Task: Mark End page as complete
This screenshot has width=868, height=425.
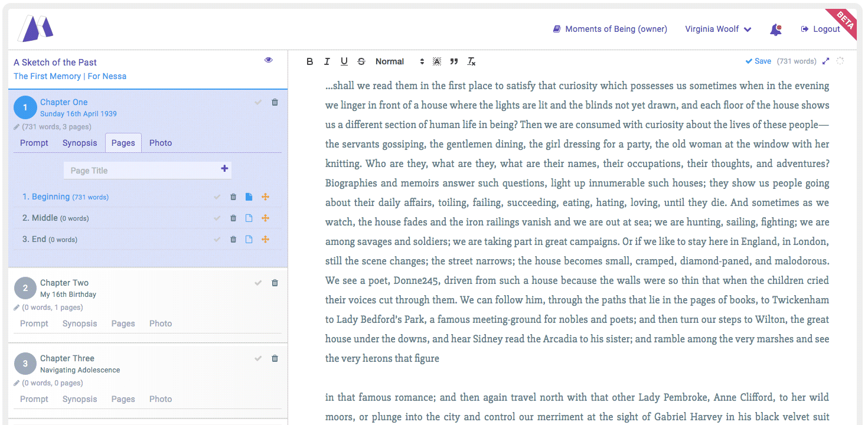Action: tap(217, 240)
